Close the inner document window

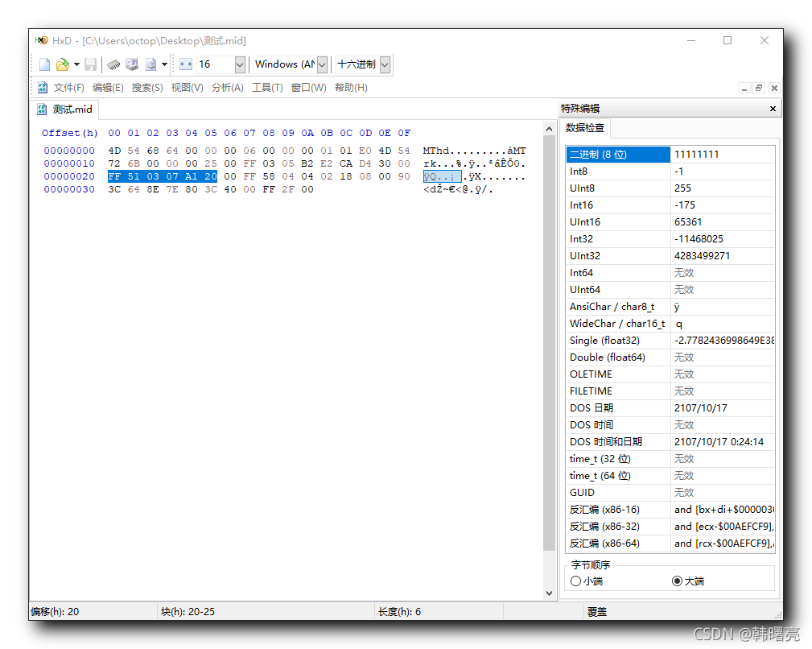[774, 88]
